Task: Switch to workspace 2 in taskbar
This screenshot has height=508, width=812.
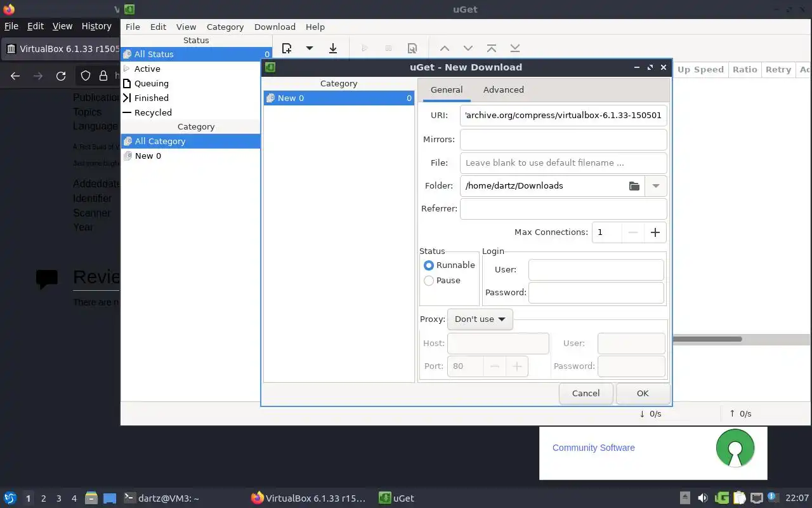Action: (x=44, y=498)
